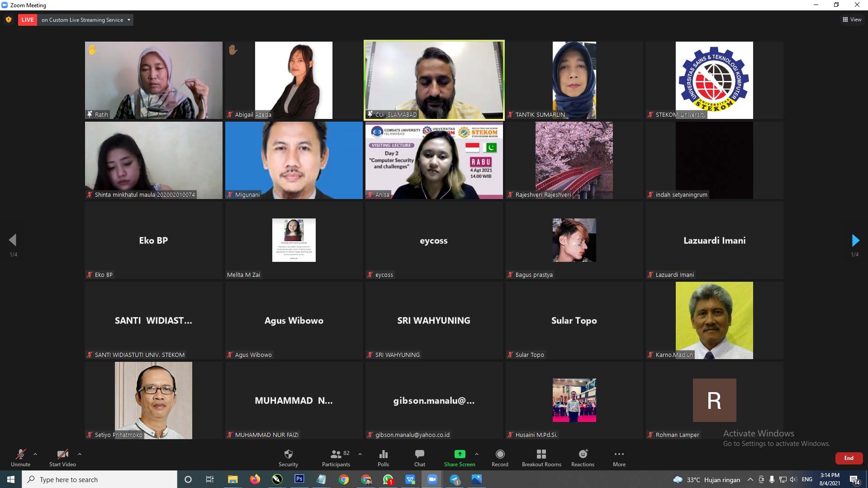Select the CUI ISLAMABAD speaker video tile
Image resolution: width=868 pixels, height=488 pixels.
pyautogui.click(x=434, y=80)
